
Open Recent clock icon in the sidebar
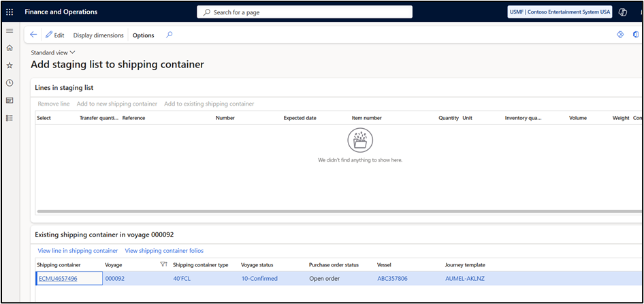[10, 82]
